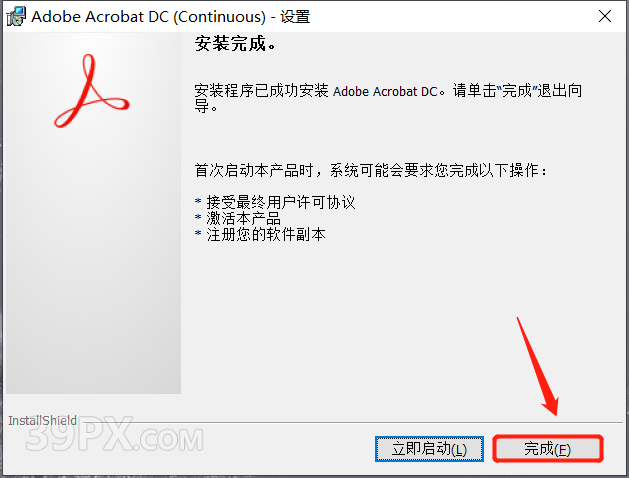Image resolution: width=629 pixels, height=478 pixels.
Task: Click the 安装完成。 heading
Action: (x=235, y=43)
